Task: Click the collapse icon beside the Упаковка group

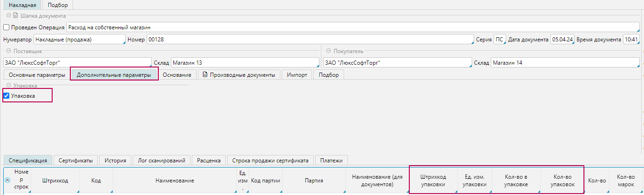Action: (8, 86)
